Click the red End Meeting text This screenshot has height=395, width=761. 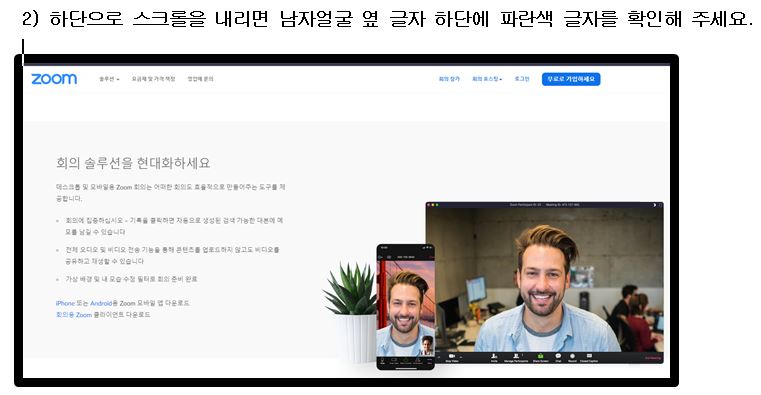[653, 359]
